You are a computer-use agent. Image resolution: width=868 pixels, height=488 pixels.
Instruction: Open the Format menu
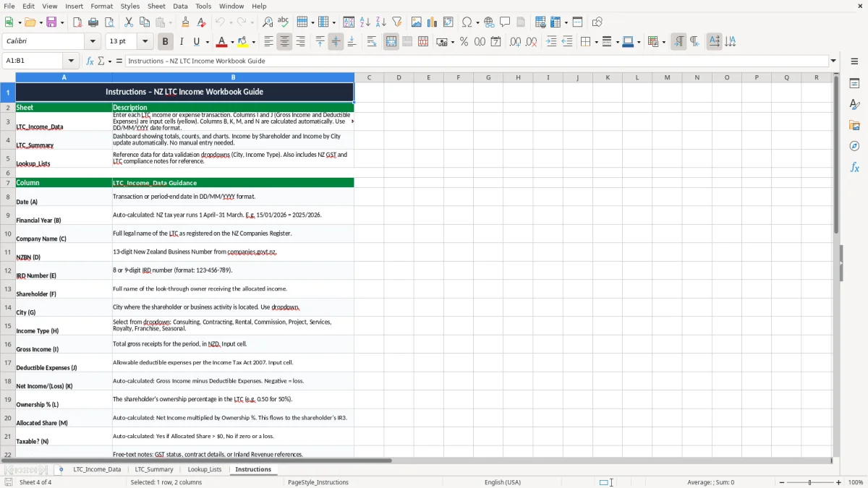tap(102, 6)
